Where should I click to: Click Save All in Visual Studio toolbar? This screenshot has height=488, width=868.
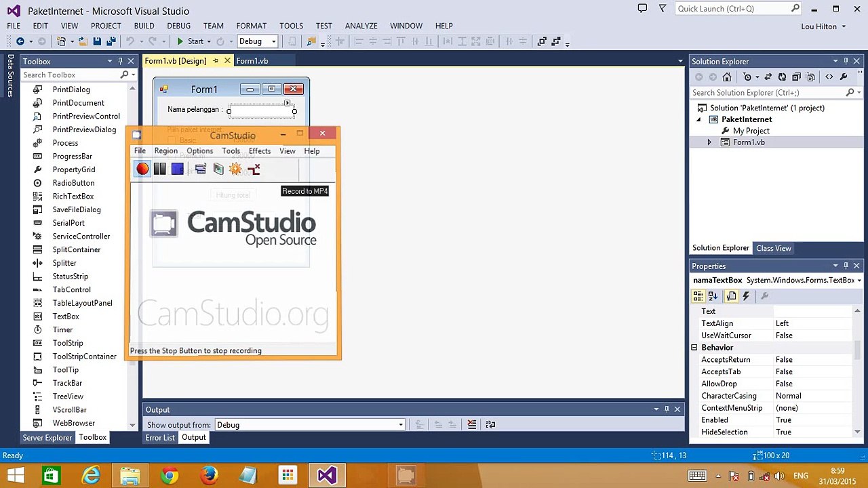point(111,41)
